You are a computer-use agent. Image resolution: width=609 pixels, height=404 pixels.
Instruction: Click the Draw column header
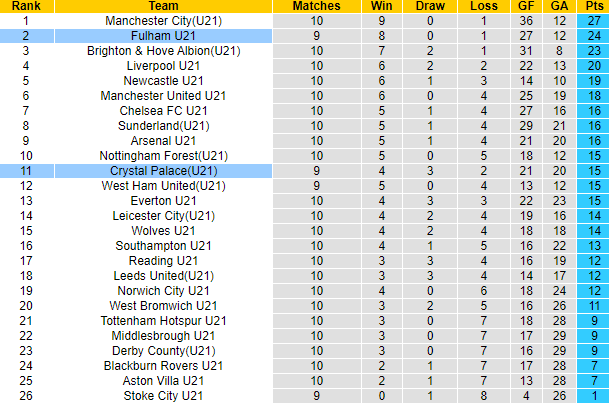click(428, 5)
